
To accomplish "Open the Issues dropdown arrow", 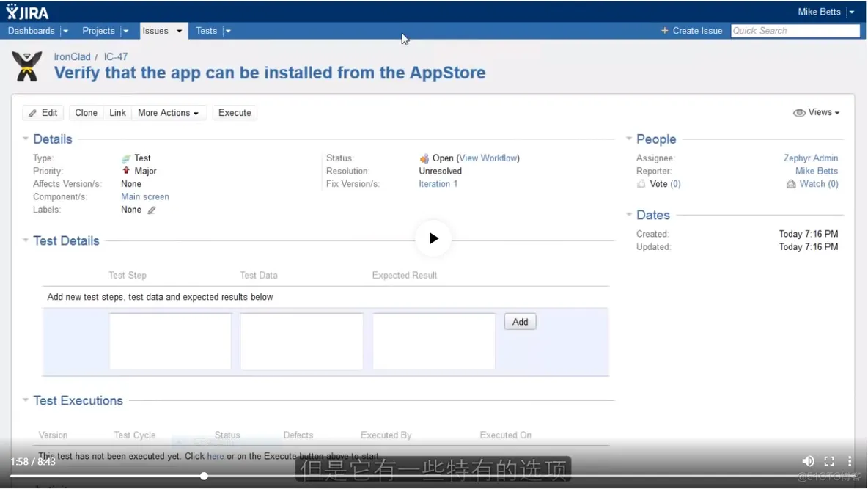I will (179, 31).
